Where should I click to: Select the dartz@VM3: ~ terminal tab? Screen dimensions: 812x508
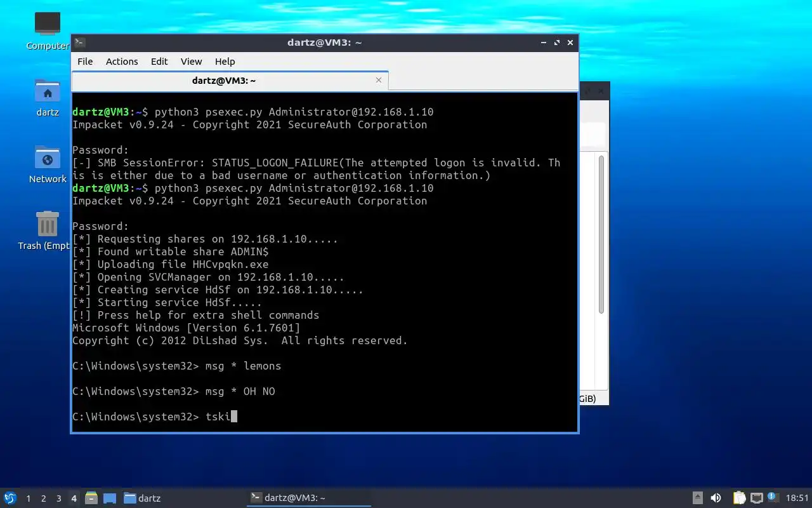224,81
